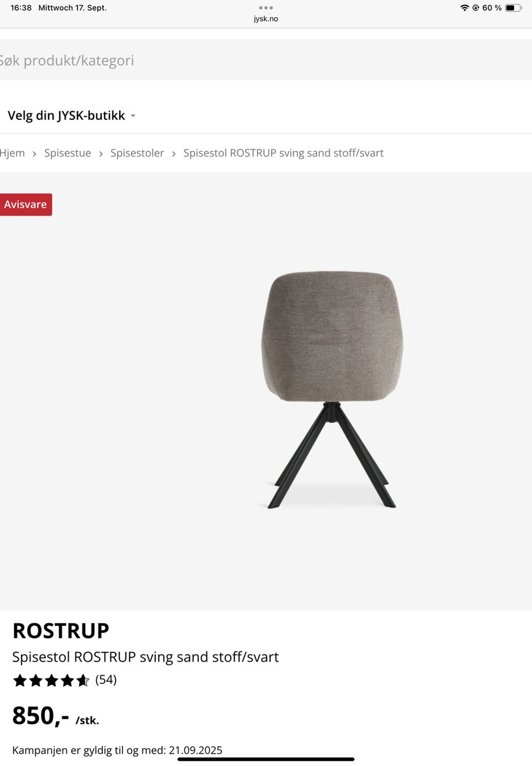532x766 pixels.
Task: Open the Hjem breadcrumb link
Action: [12, 153]
